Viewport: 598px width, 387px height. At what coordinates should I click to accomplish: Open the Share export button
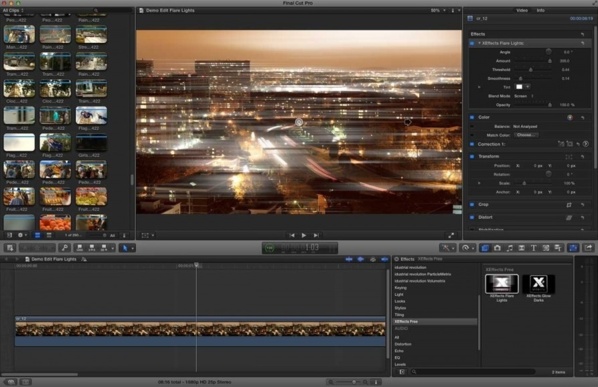point(588,248)
